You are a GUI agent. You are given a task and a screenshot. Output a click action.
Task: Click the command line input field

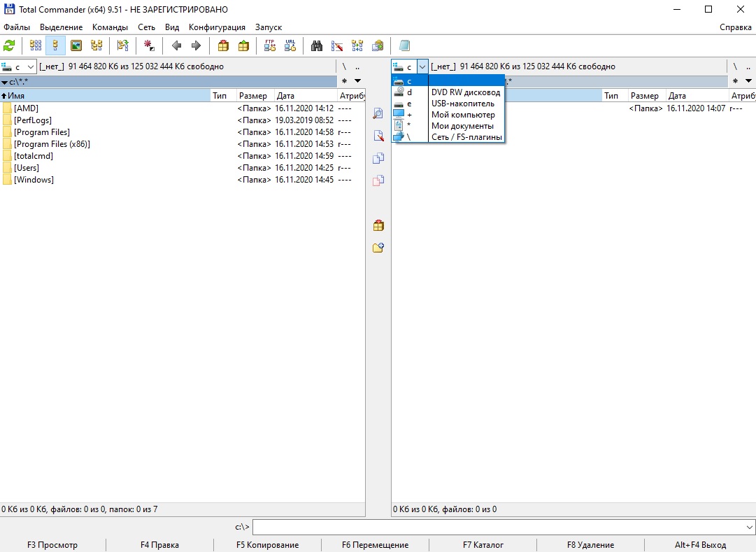coord(499,527)
